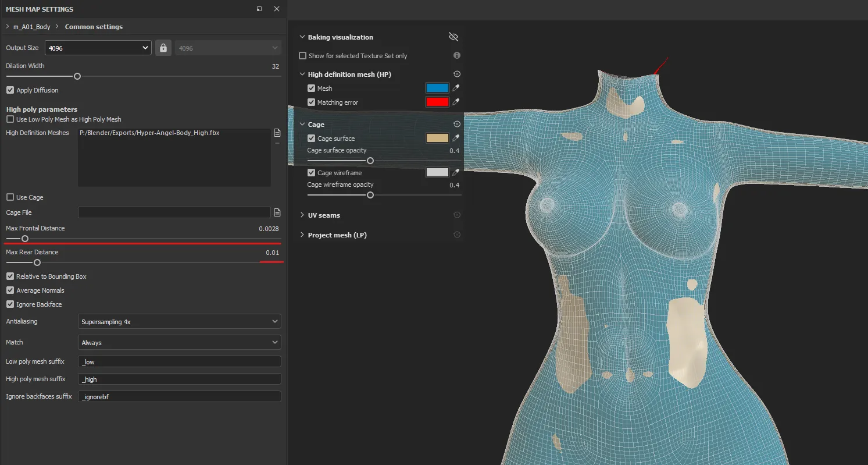Click the High poly parameters heading
Image resolution: width=868 pixels, height=465 pixels.
pyautogui.click(x=42, y=109)
